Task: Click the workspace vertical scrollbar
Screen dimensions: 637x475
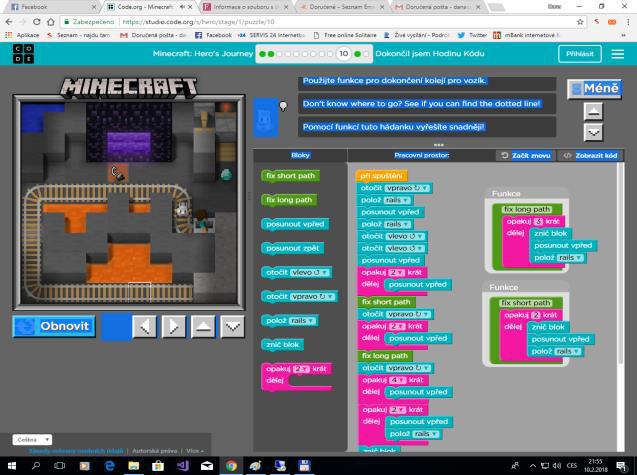Action: [x=620, y=264]
